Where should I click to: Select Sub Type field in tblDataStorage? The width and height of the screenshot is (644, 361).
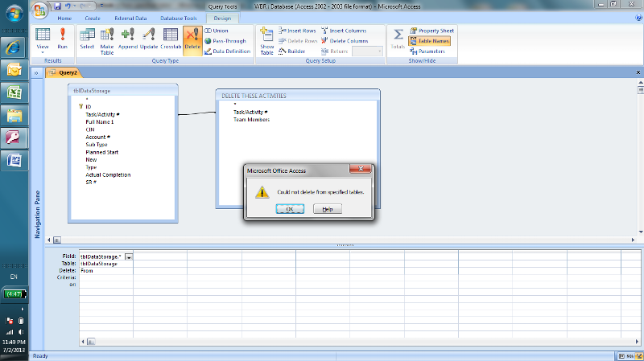point(97,145)
